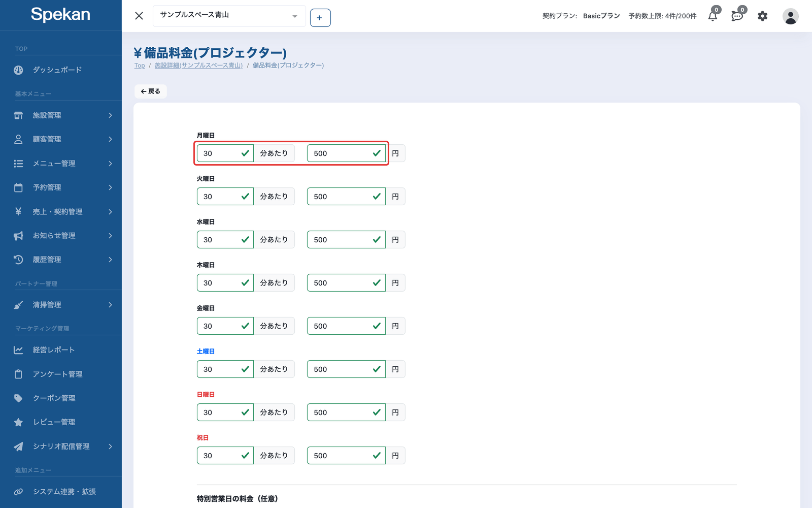The image size is (812, 508).
Task: Edit the 木曜日 minutes field
Action: coord(225,283)
